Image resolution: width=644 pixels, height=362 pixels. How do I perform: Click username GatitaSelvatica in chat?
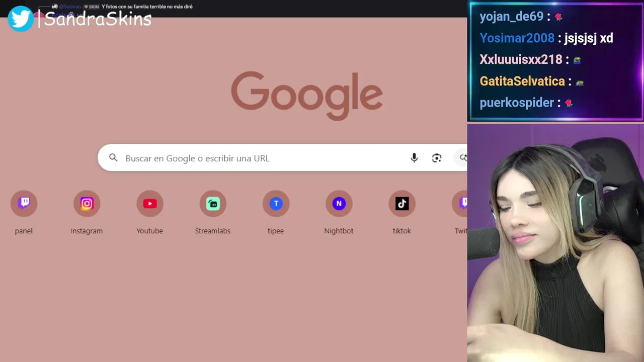tap(522, 81)
